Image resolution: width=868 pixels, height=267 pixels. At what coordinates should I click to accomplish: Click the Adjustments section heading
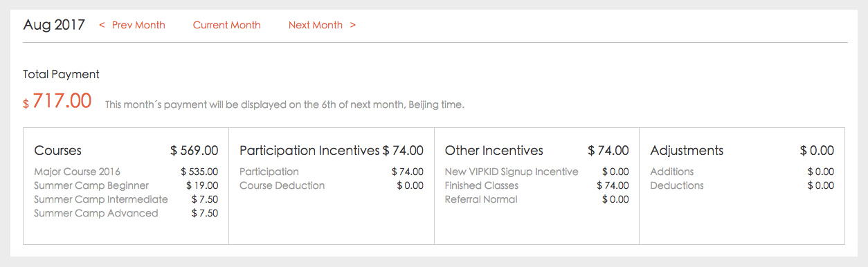pos(687,150)
